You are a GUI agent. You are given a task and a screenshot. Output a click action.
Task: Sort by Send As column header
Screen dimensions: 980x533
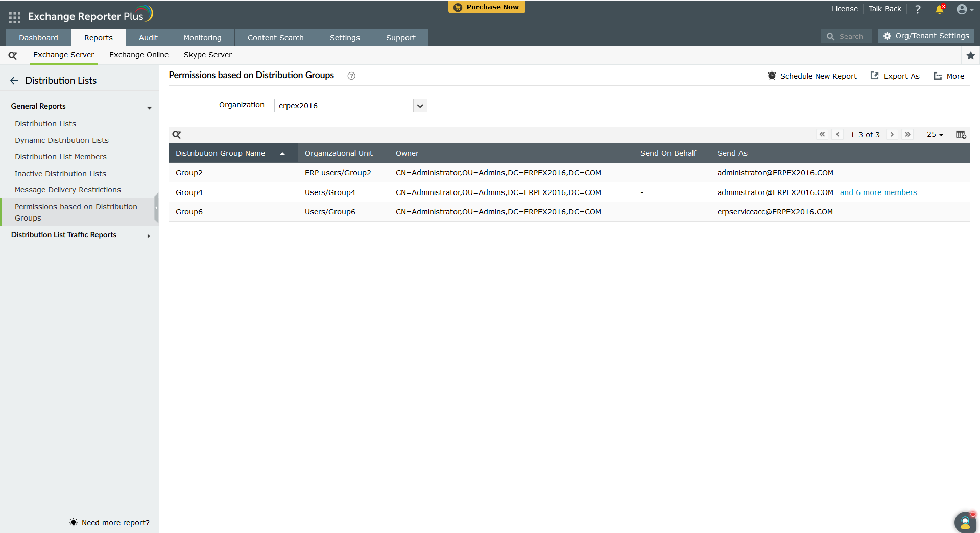pos(732,153)
